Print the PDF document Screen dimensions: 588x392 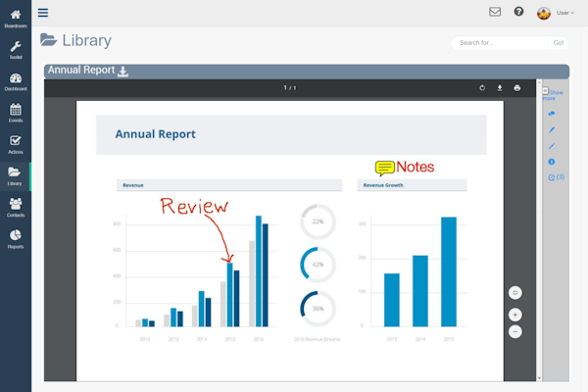(x=517, y=88)
